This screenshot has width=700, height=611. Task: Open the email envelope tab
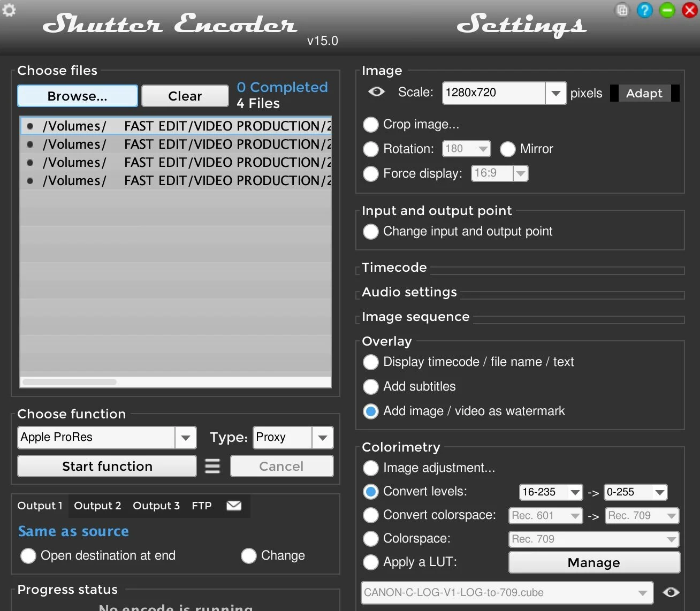click(234, 506)
